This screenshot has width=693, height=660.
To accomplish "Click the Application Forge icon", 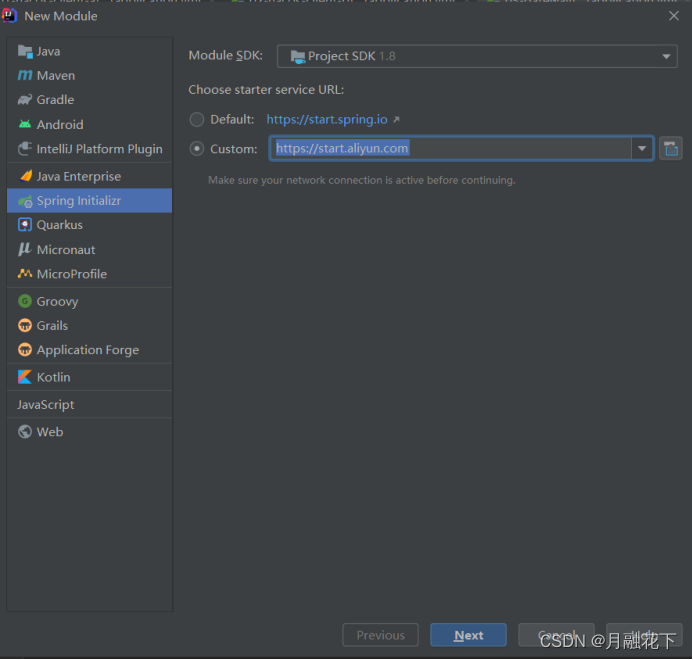I will pyautogui.click(x=25, y=350).
